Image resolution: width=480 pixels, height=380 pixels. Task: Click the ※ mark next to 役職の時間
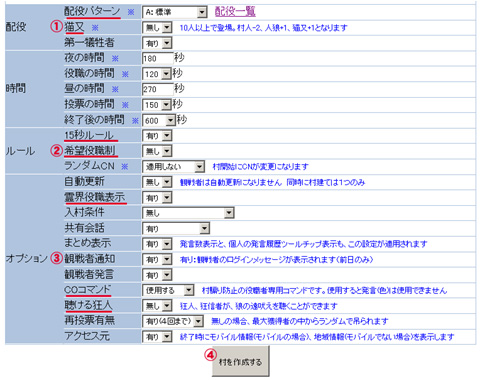click(125, 74)
